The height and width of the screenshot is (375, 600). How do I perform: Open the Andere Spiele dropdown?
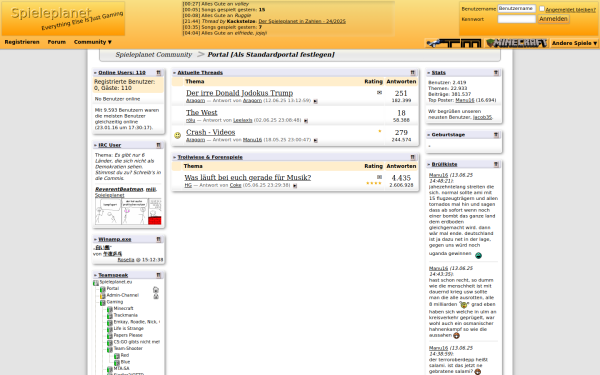coord(574,43)
